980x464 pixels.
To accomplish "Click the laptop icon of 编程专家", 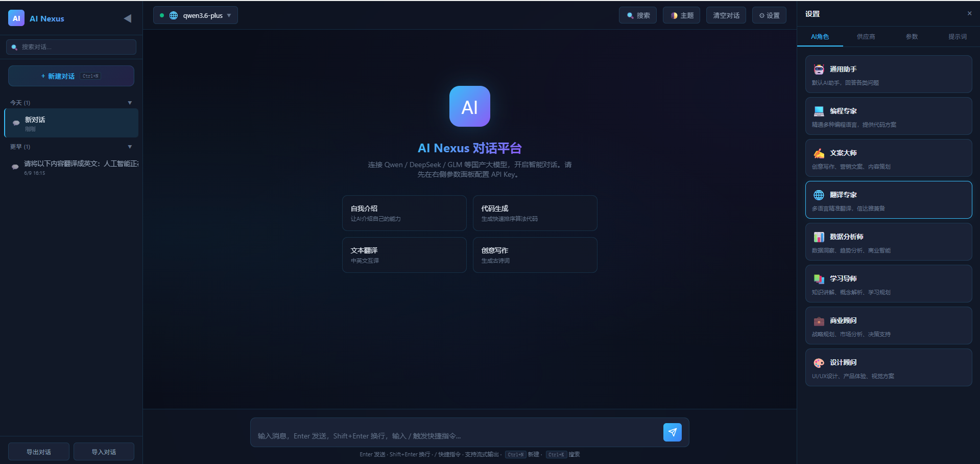I will pyautogui.click(x=819, y=111).
